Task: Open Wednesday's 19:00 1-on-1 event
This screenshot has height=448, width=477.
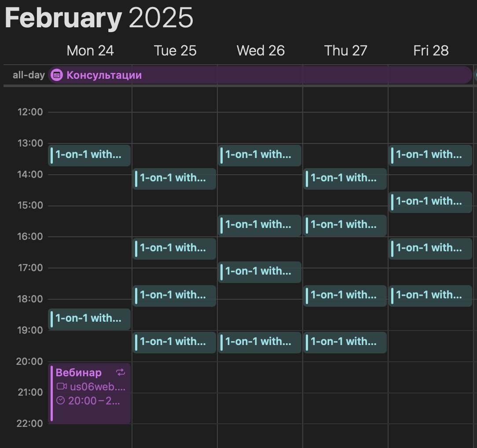Action: point(260,342)
